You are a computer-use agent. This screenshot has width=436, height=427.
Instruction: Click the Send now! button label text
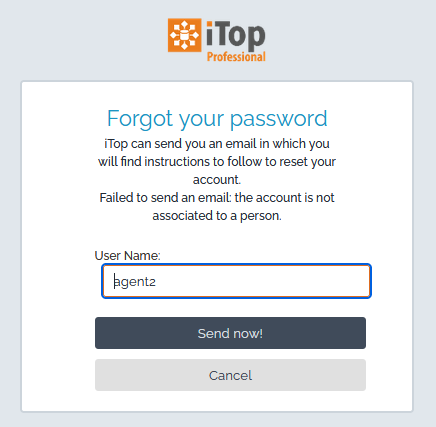pos(230,333)
